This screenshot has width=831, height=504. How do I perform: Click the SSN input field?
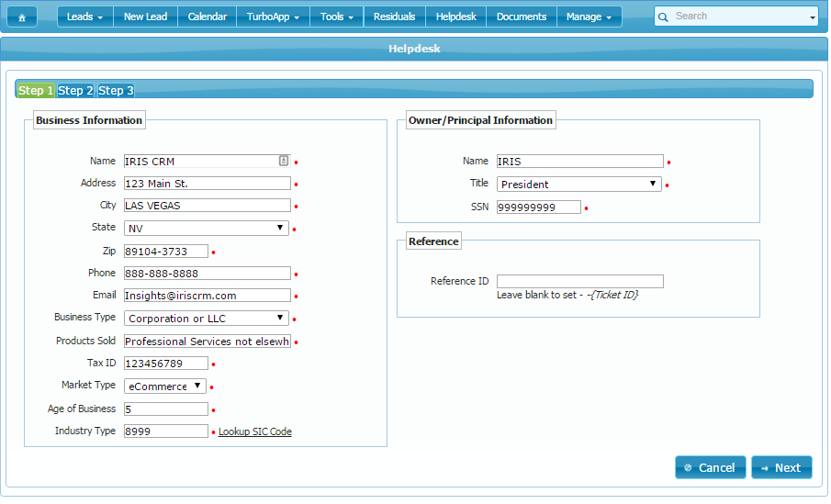point(539,207)
